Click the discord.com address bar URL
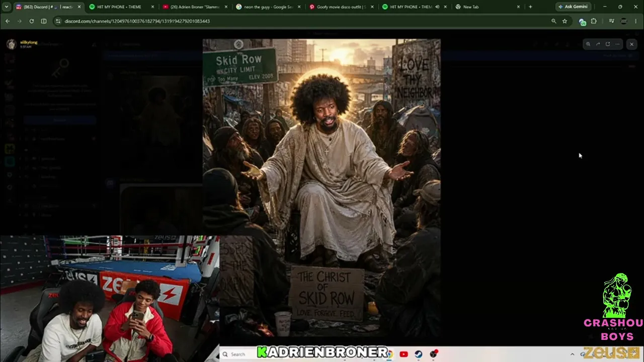 coord(137,21)
